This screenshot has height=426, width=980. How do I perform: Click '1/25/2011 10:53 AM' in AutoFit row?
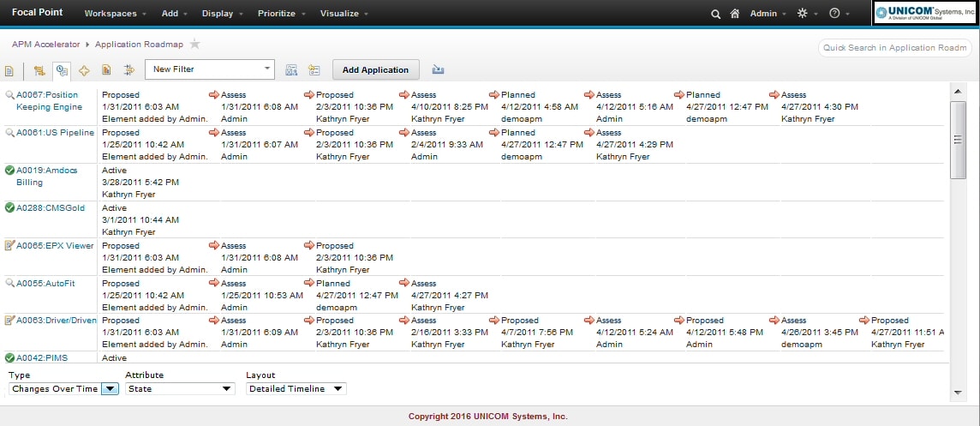262,295
